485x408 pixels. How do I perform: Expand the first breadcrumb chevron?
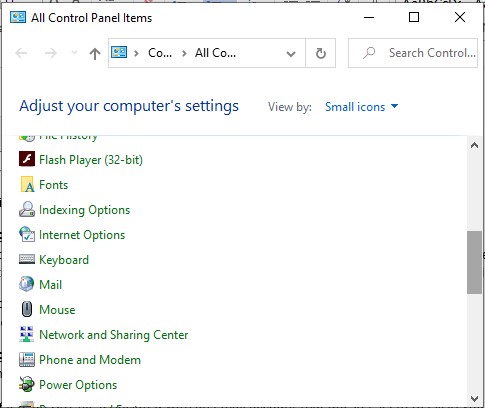[x=136, y=53]
